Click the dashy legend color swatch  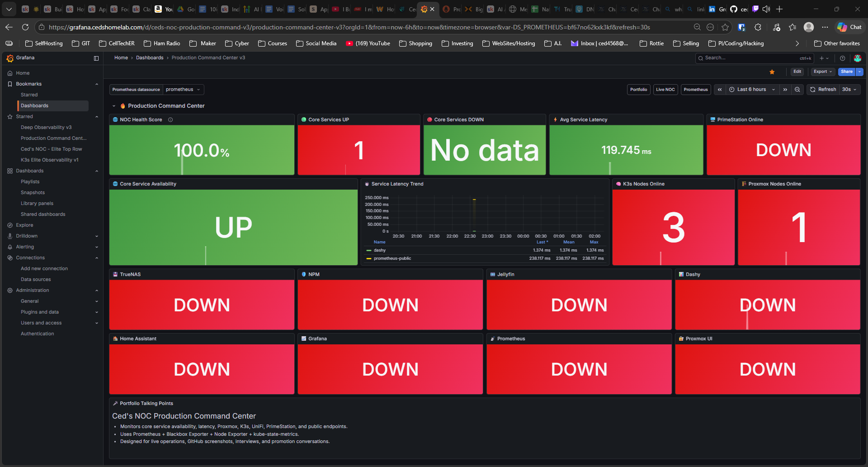click(369, 250)
